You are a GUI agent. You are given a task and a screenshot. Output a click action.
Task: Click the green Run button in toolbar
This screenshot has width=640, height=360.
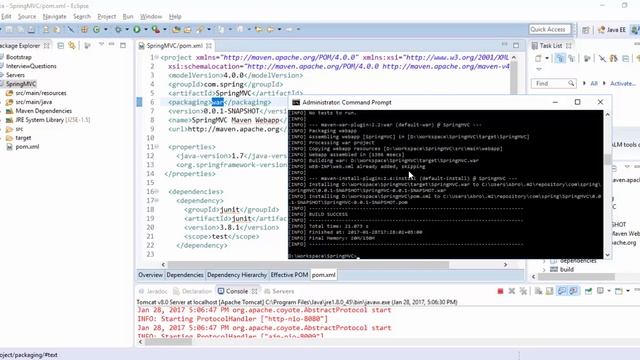[x=137, y=29]
